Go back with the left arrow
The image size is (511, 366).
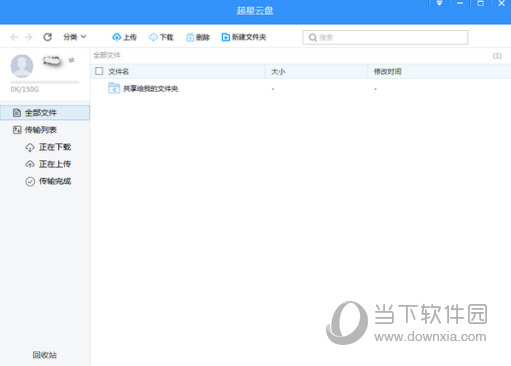point(14,37)
